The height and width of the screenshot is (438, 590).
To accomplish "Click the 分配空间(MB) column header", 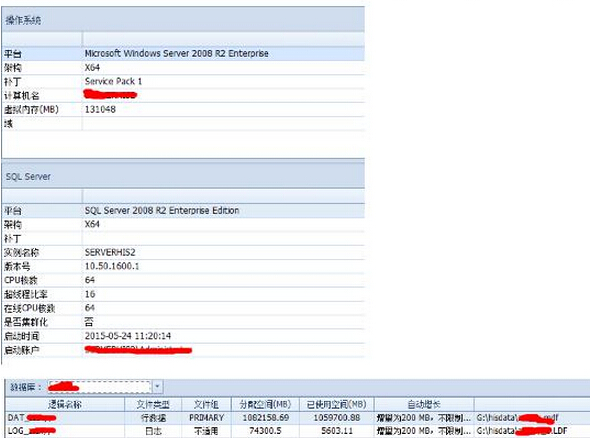I will [265, 405].
